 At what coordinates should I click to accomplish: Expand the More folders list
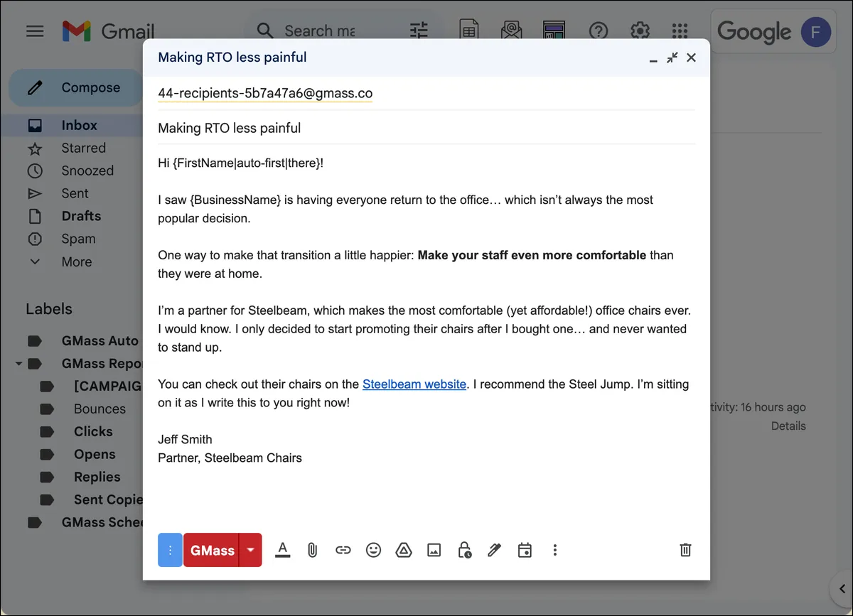click(x=76, y=261)
